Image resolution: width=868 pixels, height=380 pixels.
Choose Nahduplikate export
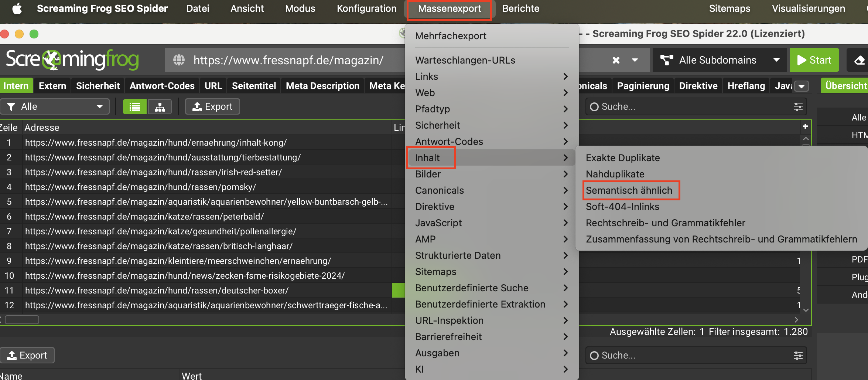coord(615,174)
